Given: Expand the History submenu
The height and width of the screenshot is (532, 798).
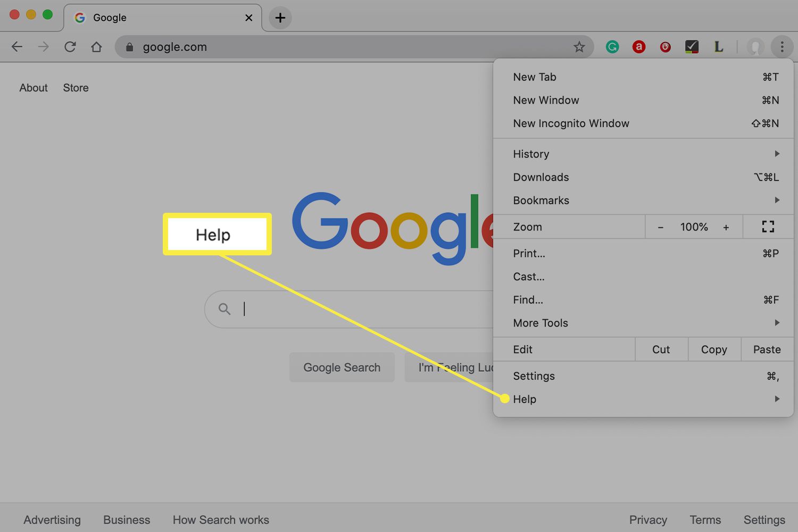Looking at the screenshot, I should point(643,154).
